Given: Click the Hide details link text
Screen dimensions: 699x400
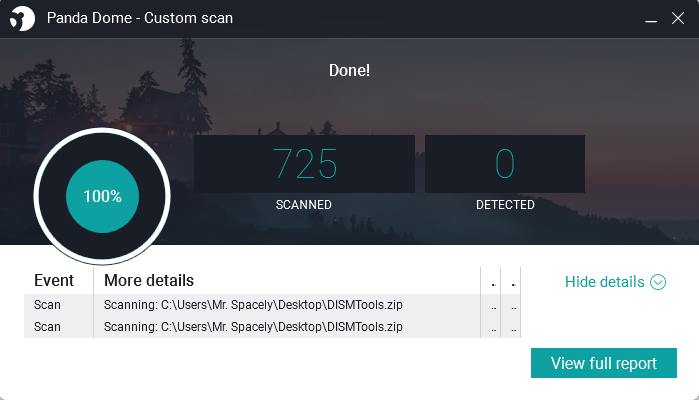Looking at the screenshot, I should pyautogui.click(x=604, y=282).
